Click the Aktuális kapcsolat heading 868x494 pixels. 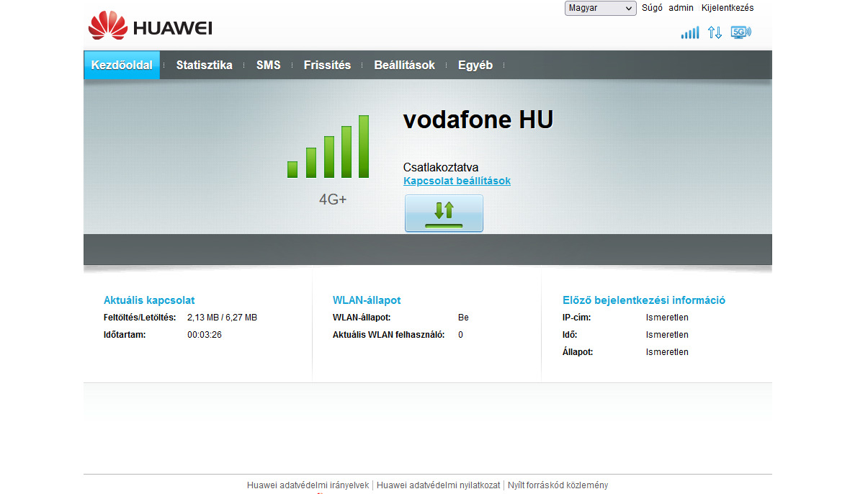(x=149, y=300)
